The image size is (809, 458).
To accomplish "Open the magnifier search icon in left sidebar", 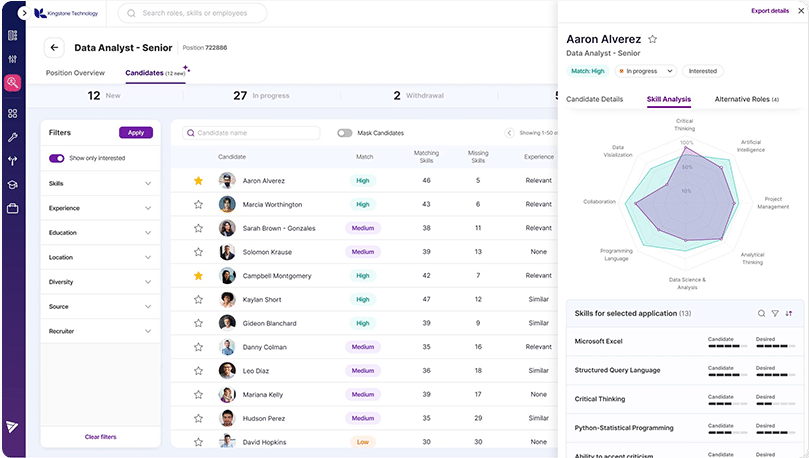I will pyautogui.click(x=12, y=83).
